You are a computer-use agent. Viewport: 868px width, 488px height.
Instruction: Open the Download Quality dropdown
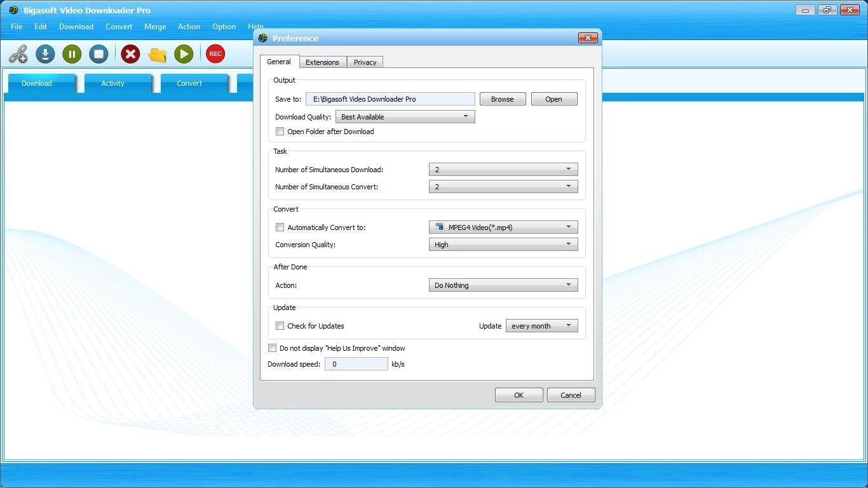(405, 117)
